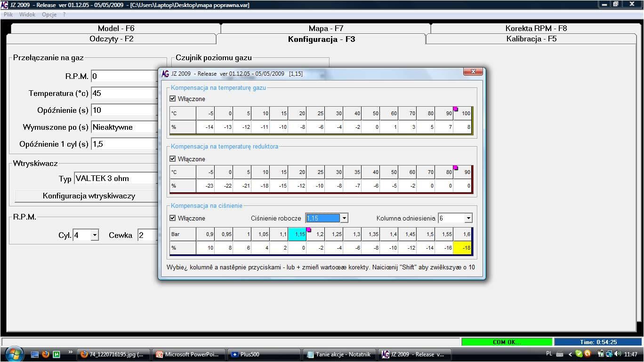Launch Firefox from the quick launch bar
644x362 pixels.
tap(46, 354)
